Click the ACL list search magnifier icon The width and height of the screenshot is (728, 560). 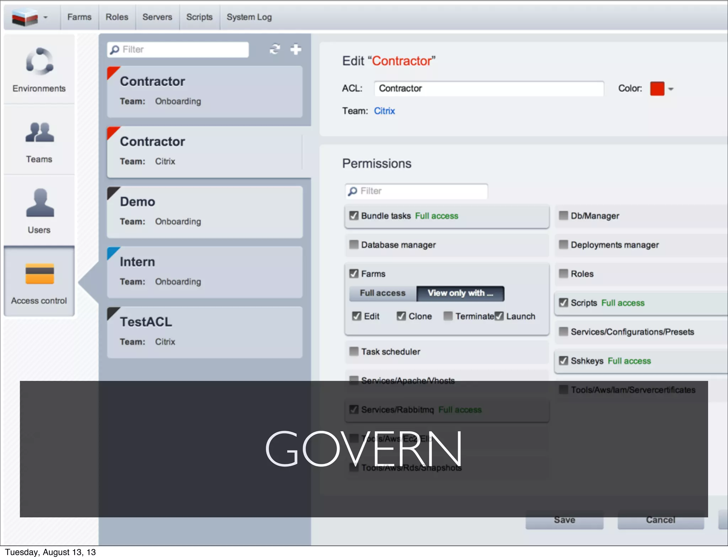(114, 50)
